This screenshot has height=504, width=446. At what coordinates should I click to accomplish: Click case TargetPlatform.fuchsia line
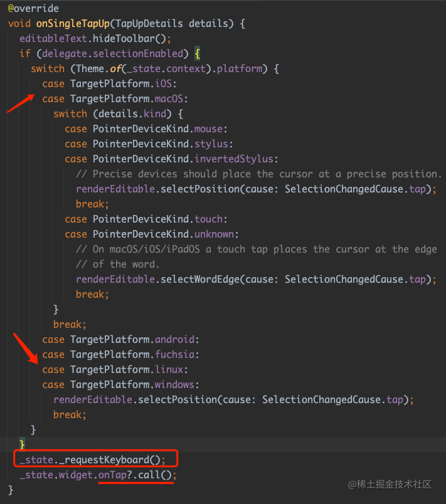click(x=120, y=355)
